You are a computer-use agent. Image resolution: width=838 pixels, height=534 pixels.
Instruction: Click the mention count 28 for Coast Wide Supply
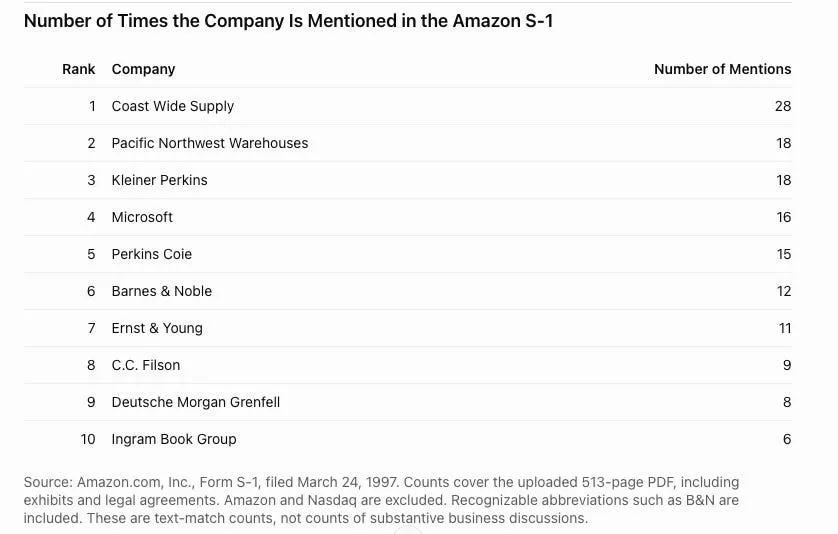[x=783, y=106]
